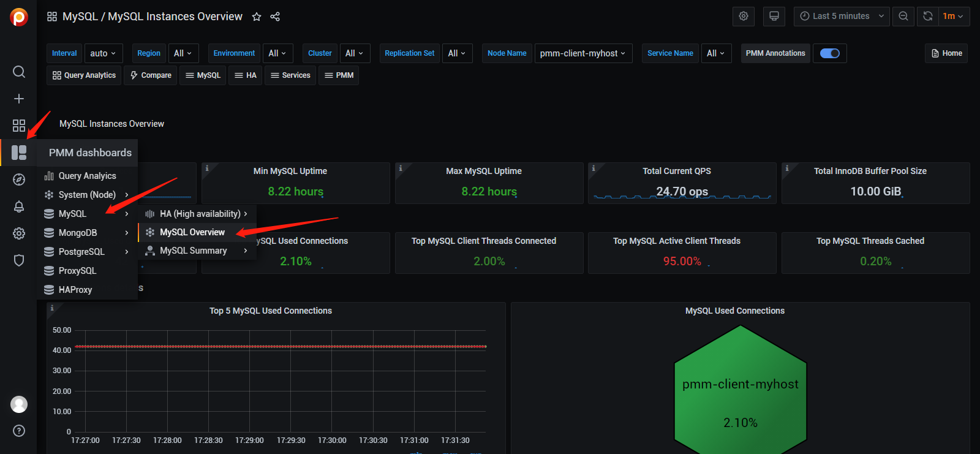This screenshot has width=980, height=454.
Task: Click the cycle view mode monitor icon
Action: [x=774, y=17]
